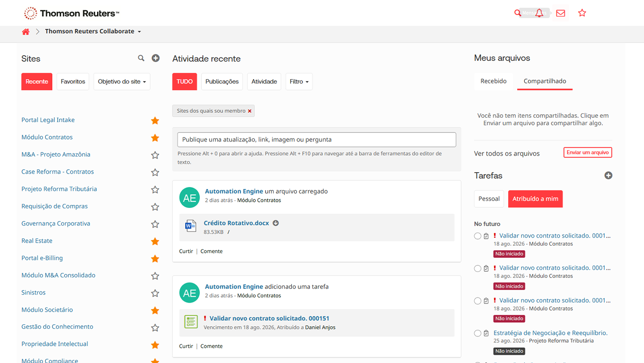Viewport: 644px width, 363px height.
Task: Like the Crédito Rotativo post with Curtir
Action: [x=186, y=251]
